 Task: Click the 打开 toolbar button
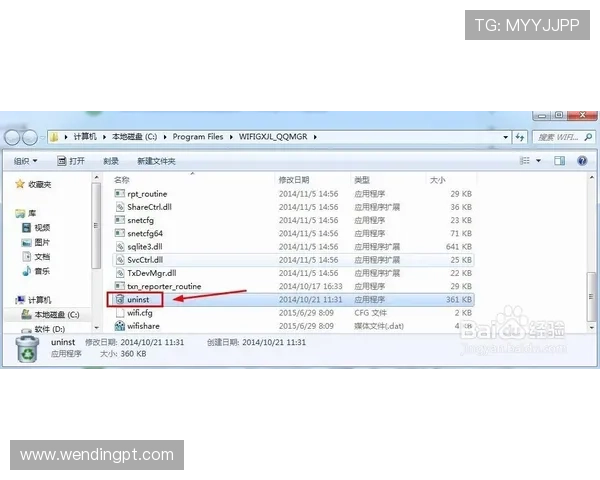click(71, 161)
